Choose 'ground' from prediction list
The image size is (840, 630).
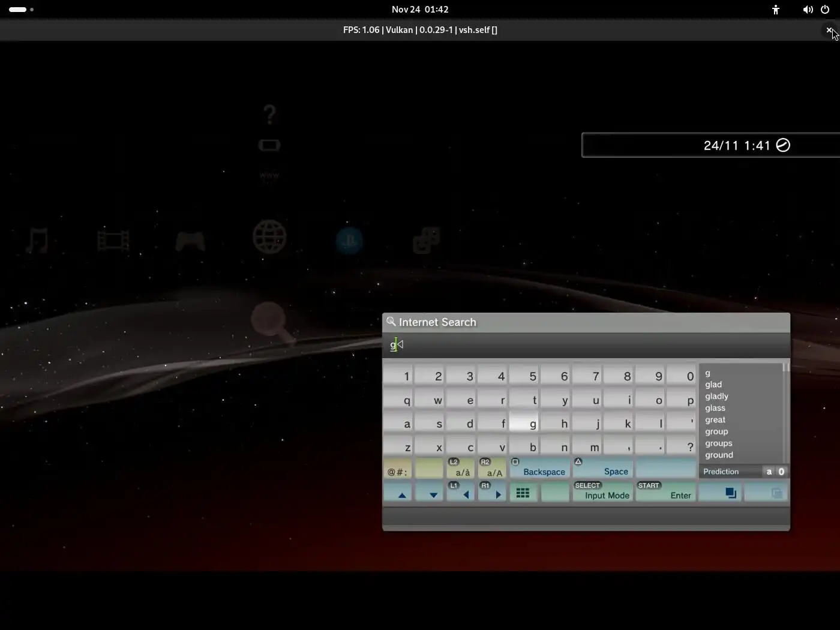click(719, 455)
